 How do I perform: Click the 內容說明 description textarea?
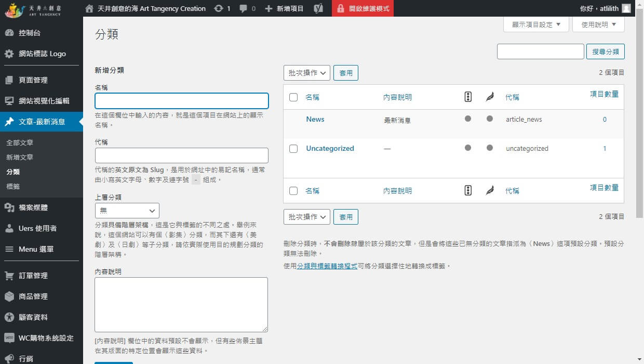(181, 305)
